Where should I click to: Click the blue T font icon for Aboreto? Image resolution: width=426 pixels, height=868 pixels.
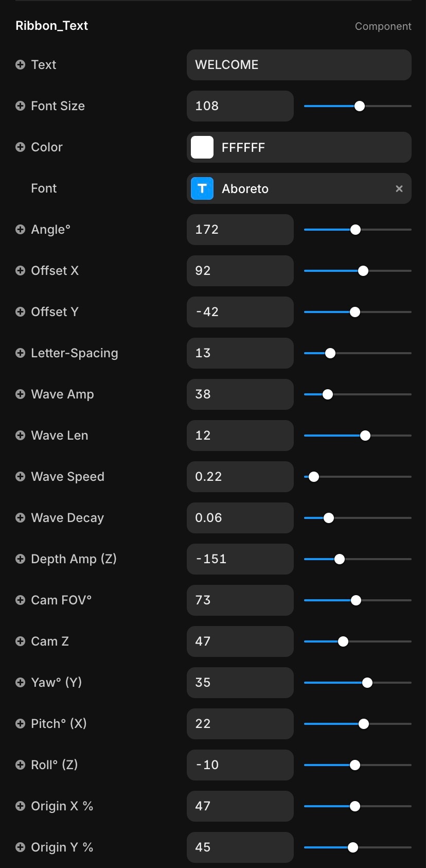[202, 188]
